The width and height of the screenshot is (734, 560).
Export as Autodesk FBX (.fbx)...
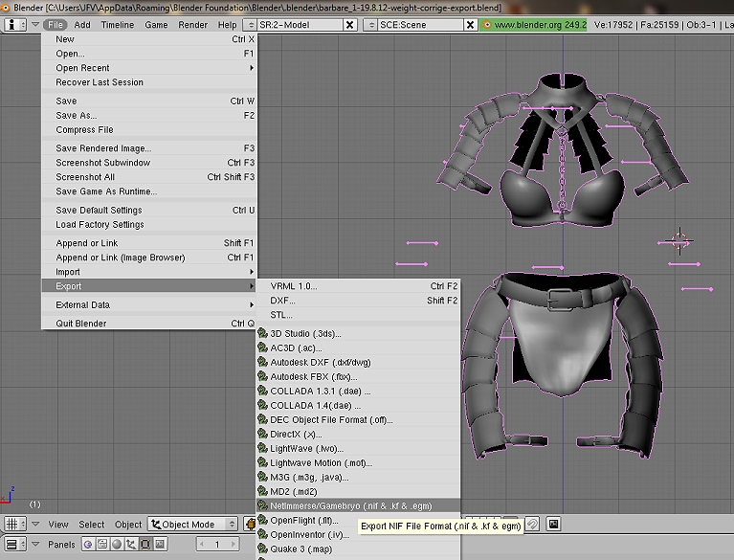(x=358, y=377)
